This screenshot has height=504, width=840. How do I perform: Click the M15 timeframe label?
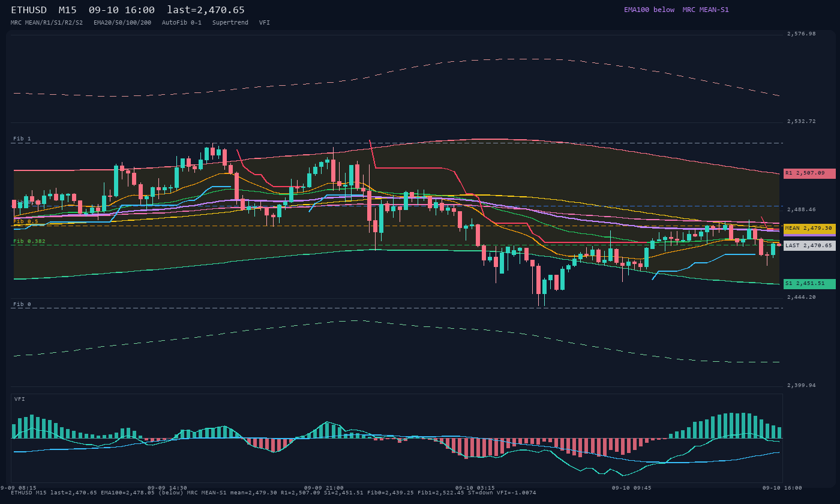[68, 10]
